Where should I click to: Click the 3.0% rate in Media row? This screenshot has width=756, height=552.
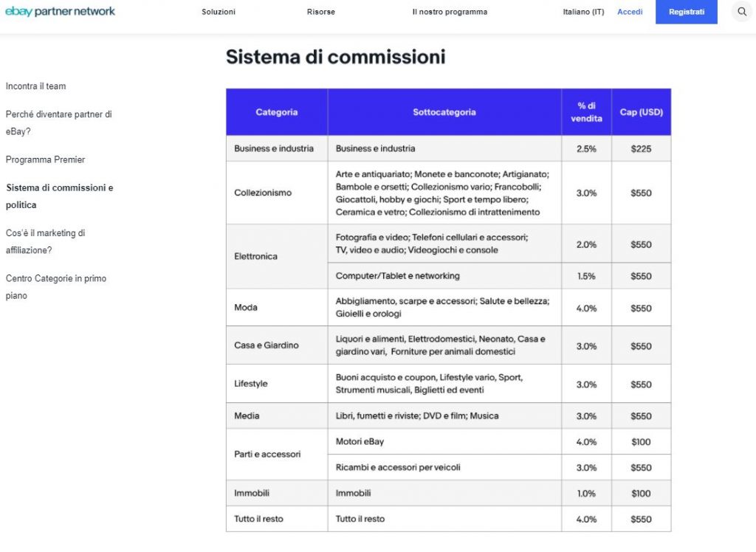586,415
